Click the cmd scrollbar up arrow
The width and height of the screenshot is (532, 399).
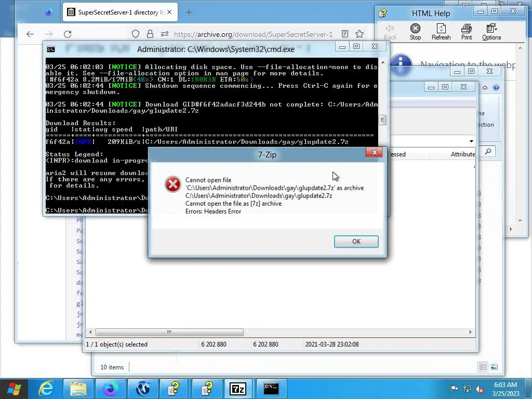coord(383,62)
